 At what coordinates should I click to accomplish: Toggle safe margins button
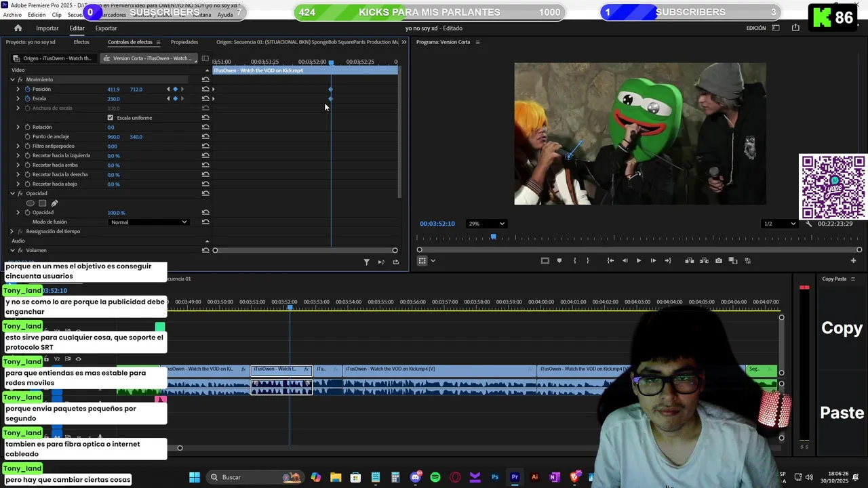545,260
